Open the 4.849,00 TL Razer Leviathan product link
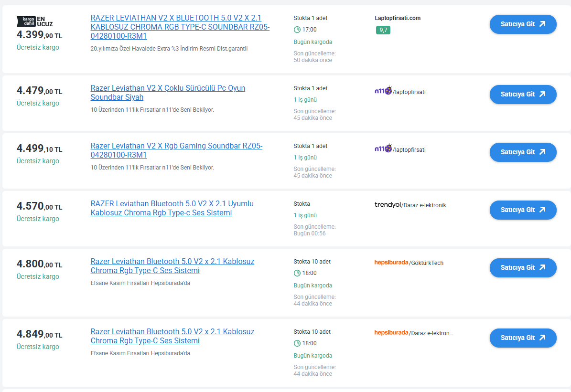 pos(172,336)
